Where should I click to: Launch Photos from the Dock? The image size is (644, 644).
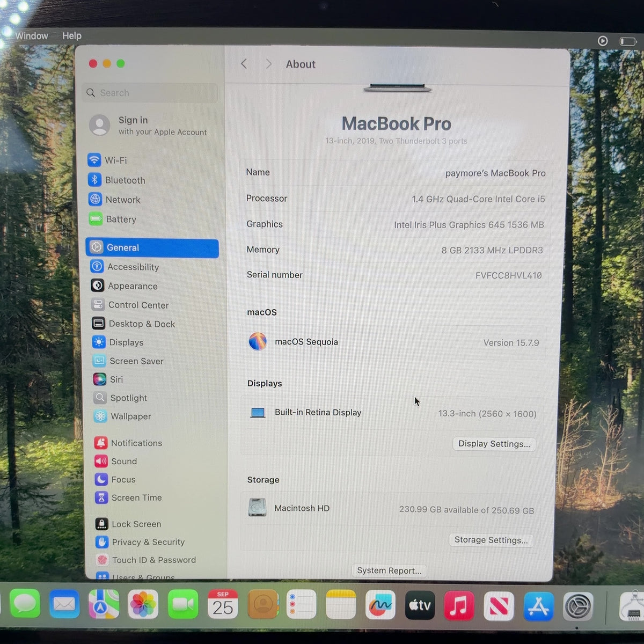click(143, 605)
